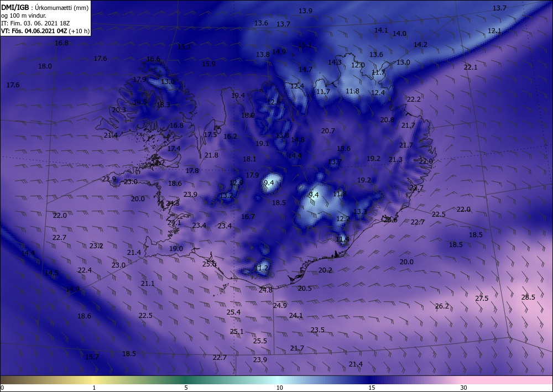Click the 23.5 map value
This screenshot has width=553, height=392.
click(317, 330)
